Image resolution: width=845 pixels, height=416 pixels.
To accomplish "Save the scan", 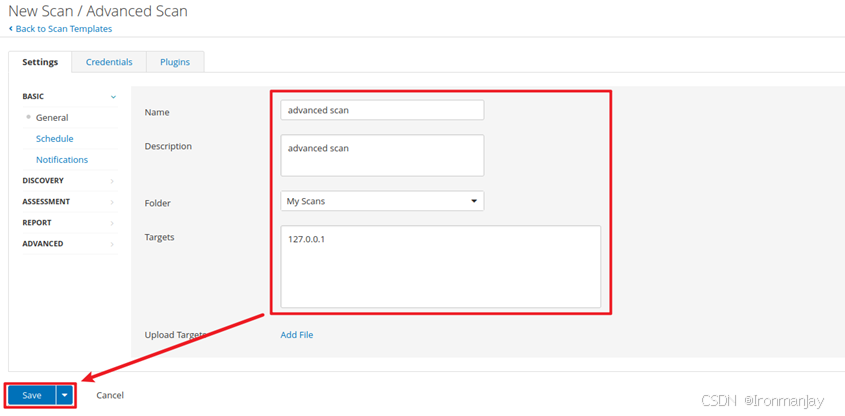I will click(32, 396).
